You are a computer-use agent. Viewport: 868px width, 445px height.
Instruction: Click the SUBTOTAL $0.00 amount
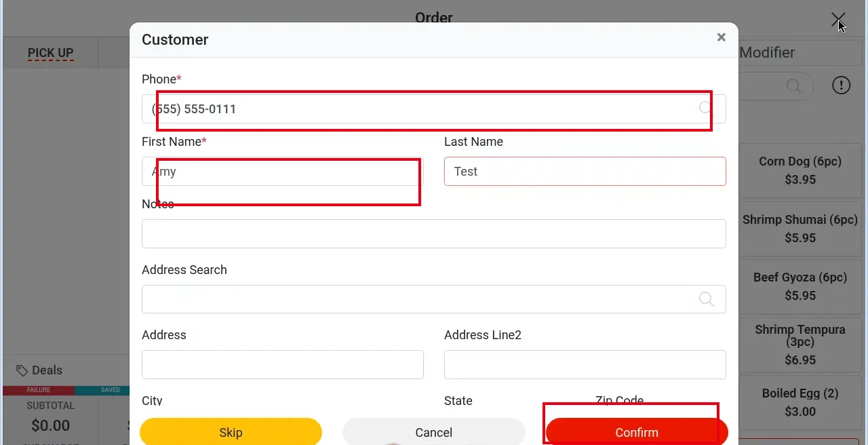tap(51, 425)
